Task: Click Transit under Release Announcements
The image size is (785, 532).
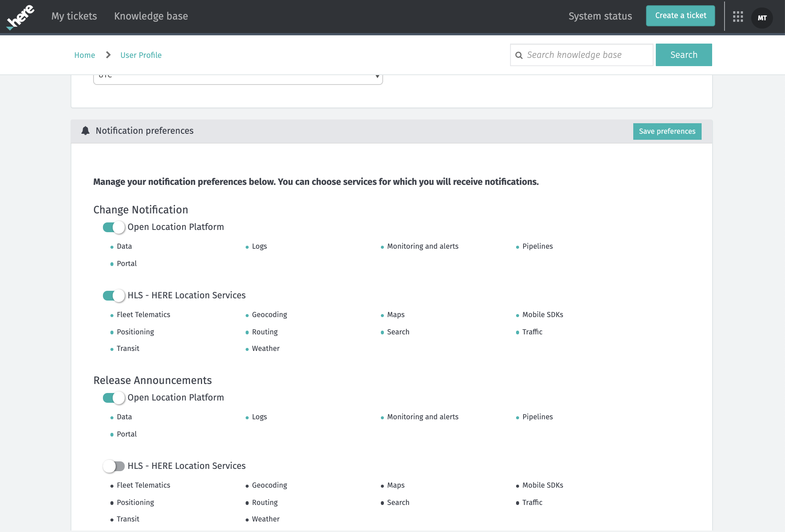Action: [x=128, y=519]
